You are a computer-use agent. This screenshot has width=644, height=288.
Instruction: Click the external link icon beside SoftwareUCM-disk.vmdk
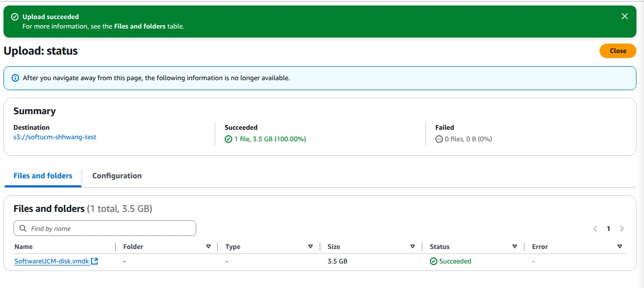point(95,261)
